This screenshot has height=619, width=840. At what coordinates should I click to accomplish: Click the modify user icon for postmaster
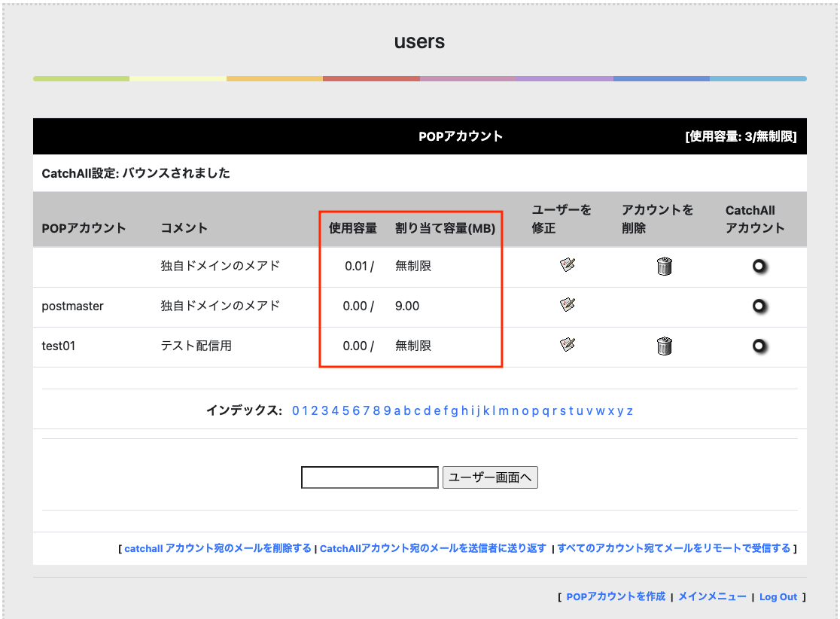click(568, 305)
